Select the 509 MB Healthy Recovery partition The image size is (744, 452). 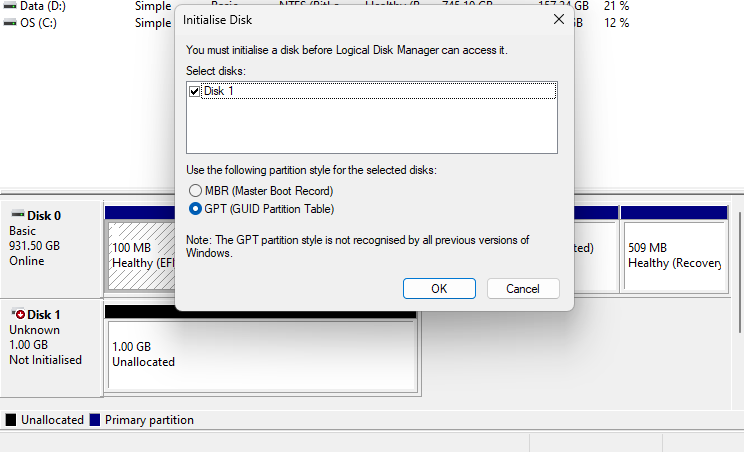(x=674, y=256)
